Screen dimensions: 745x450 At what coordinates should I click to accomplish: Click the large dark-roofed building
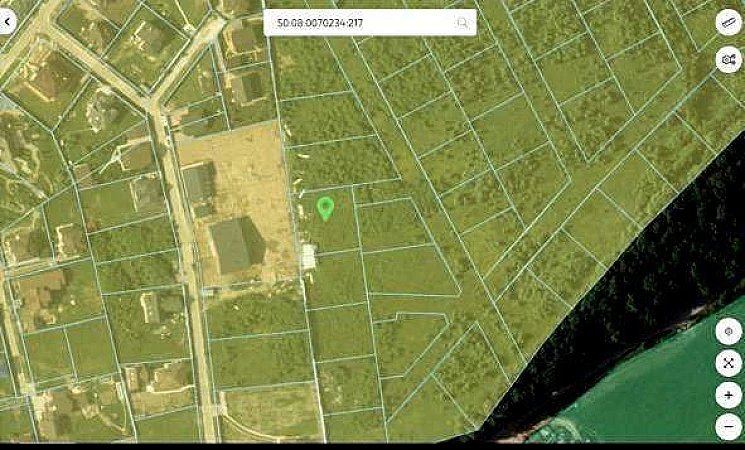tap(235, 246)
